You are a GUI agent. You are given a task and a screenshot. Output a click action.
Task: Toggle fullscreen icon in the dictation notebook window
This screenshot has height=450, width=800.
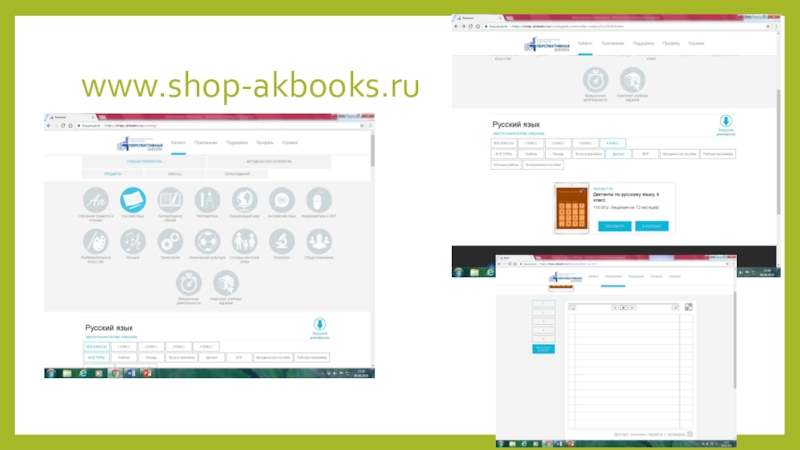click(689, 307)
